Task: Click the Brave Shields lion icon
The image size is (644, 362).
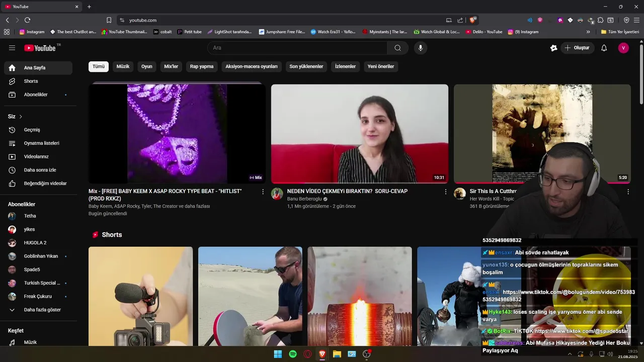Action: [472, 20]
